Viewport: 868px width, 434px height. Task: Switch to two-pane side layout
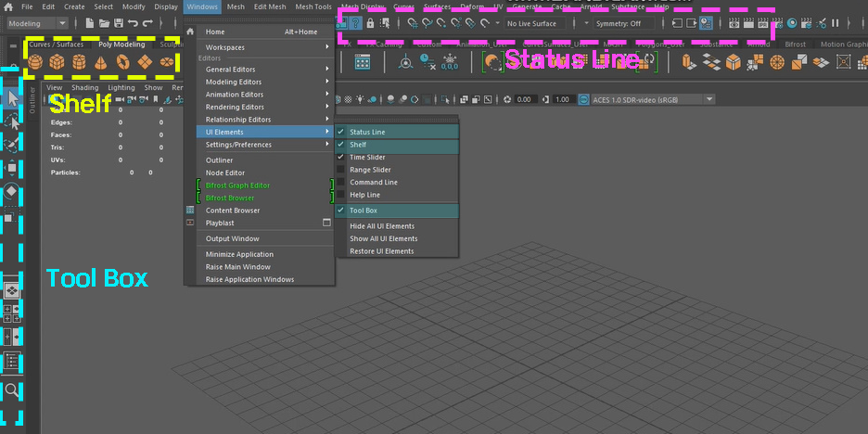click(12, 337)
